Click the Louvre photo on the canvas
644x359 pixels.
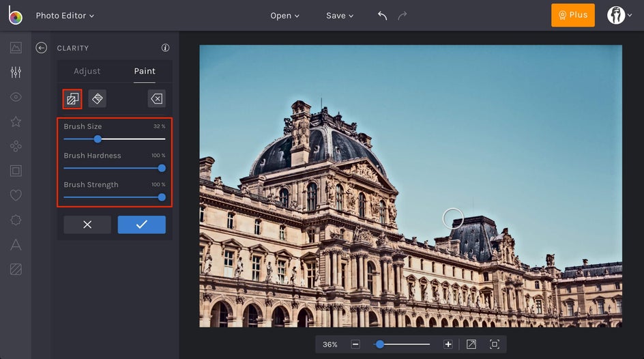[411, 186]
